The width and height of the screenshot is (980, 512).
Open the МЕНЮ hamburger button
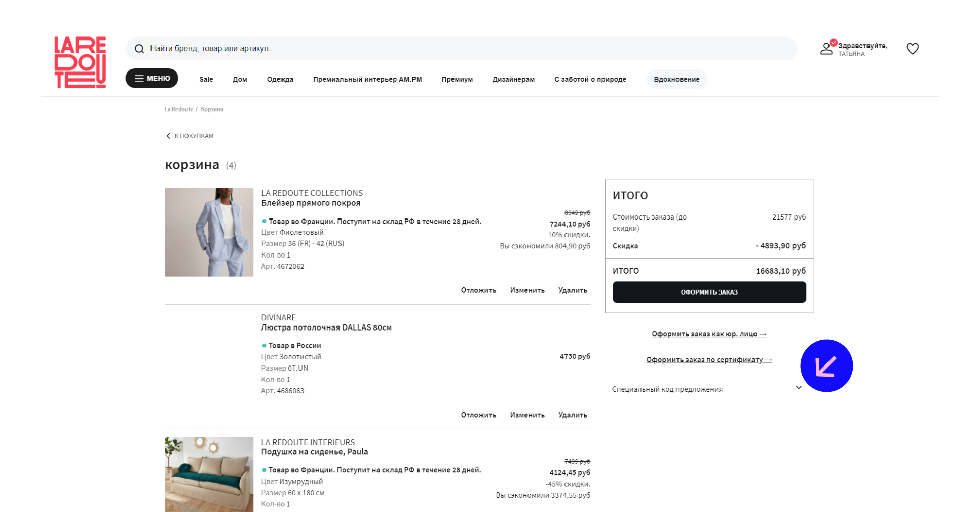point(152,78)
